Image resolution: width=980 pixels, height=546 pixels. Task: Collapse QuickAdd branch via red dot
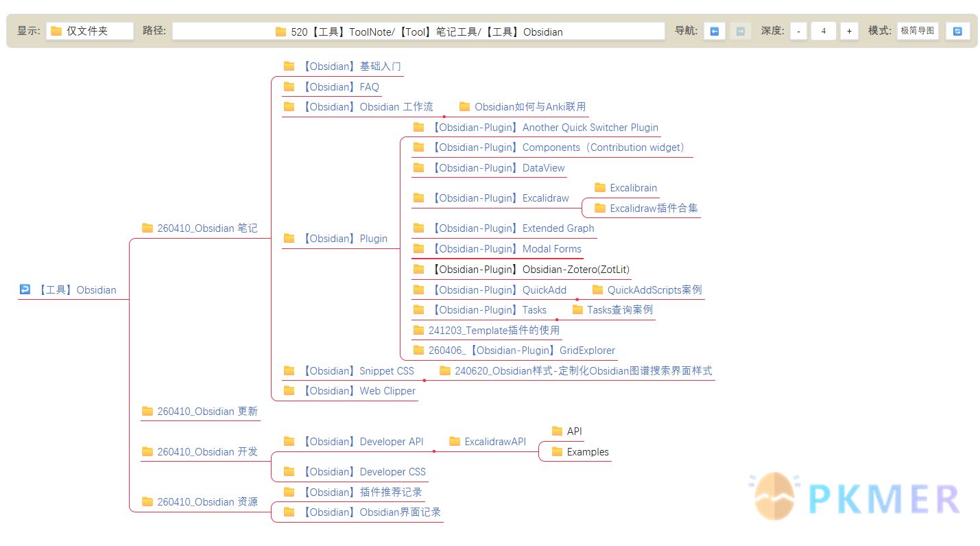coord(577,300)
